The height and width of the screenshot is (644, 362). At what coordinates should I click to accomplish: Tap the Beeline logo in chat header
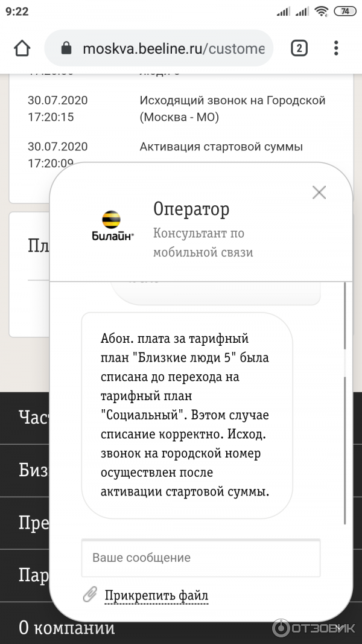pos(113,226)
